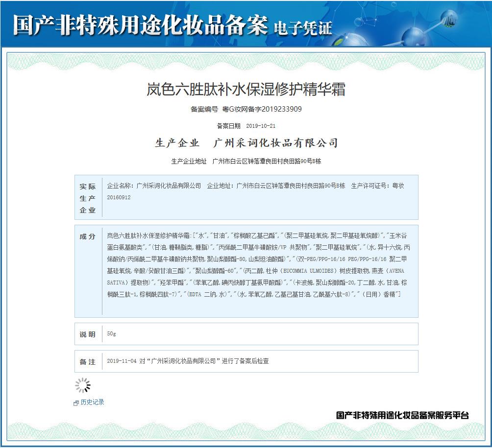The height and width of the screenshot is (448, 492).
Task: Click the 2019-11-04 inspection remark text
Action: pos(188,361)
